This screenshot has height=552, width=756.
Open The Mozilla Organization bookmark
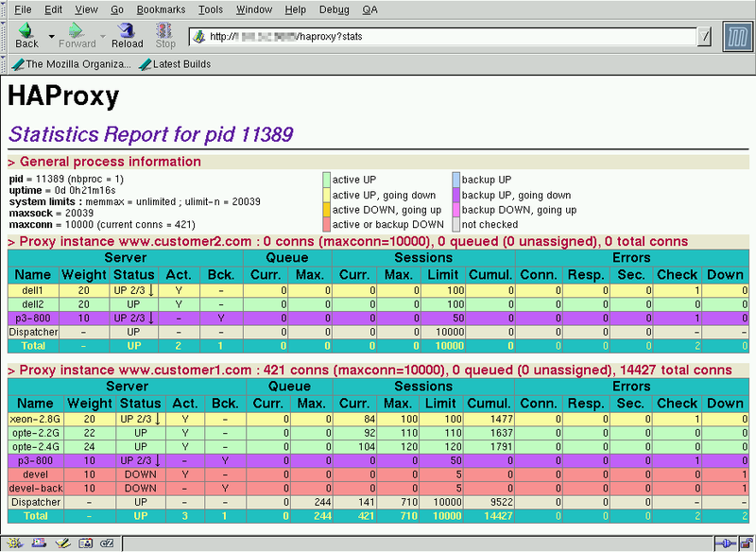coord(72,64)
